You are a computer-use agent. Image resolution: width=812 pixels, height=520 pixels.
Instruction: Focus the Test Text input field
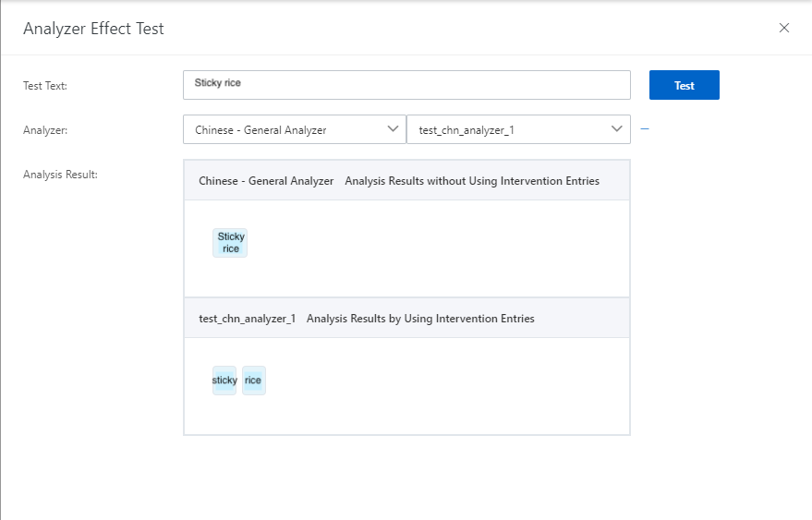(406, 85)
